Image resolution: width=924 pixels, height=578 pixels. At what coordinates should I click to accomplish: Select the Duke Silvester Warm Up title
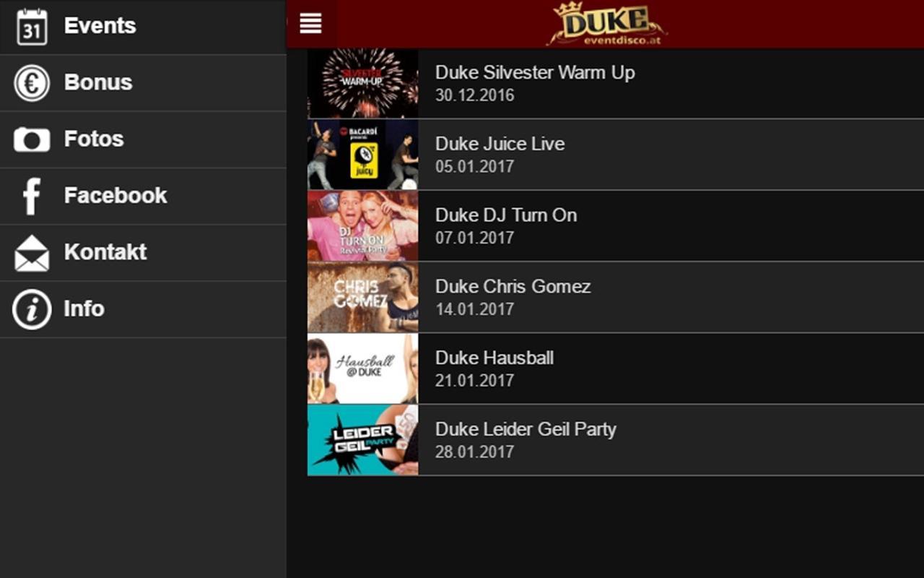click(535, 73)
